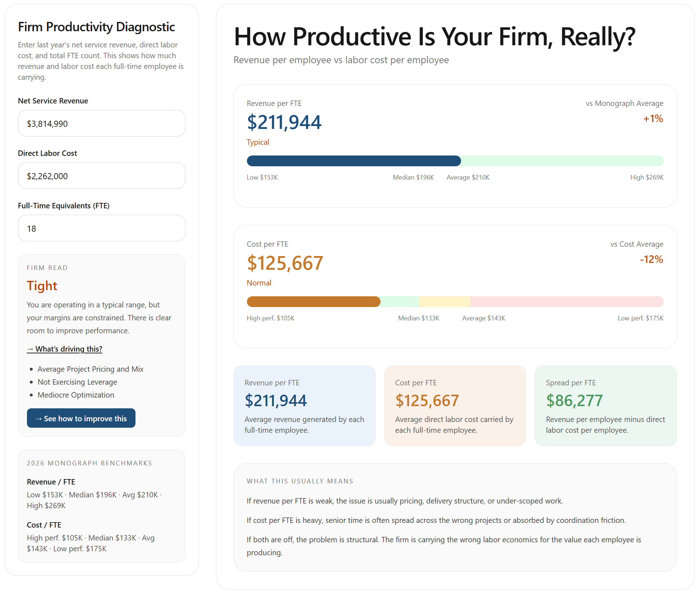Click the Direct Labor Cost input field
This screenshot has height=594, width=700.
(x=101, y=176)
